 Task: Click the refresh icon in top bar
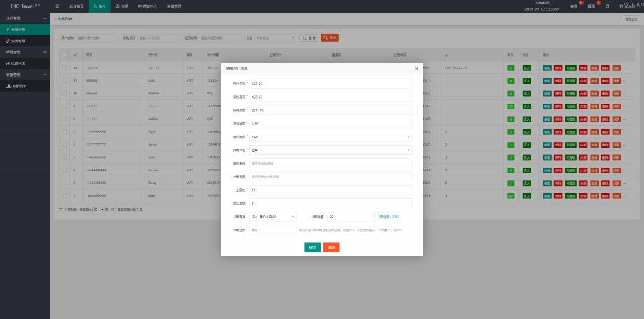tap(607, 6)
